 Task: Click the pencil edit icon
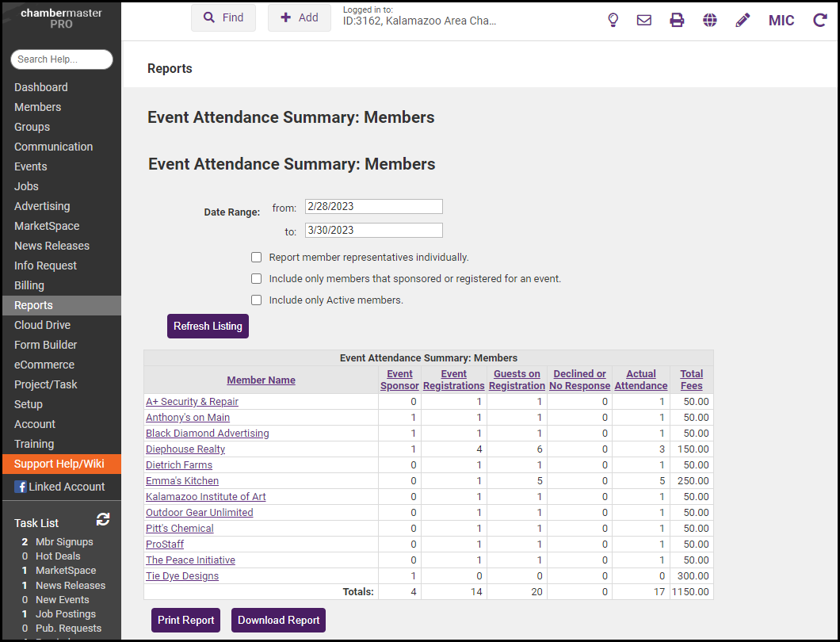pos(743,20)
